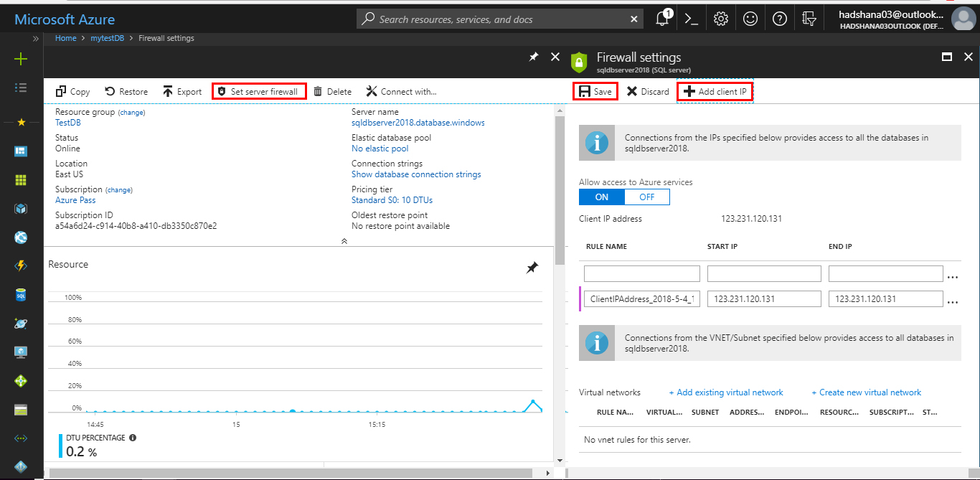Open the user account avatar

pyautogui.click(x=963, y=19)
